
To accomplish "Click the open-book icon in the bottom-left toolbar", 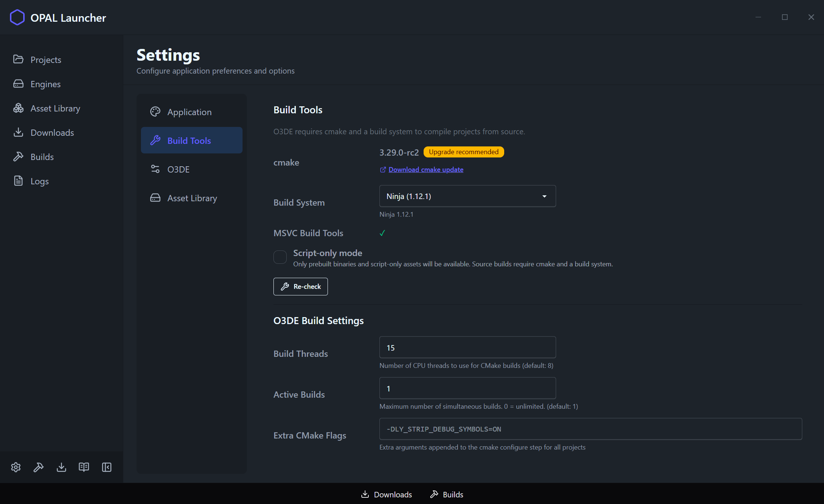I will point(84,467).
